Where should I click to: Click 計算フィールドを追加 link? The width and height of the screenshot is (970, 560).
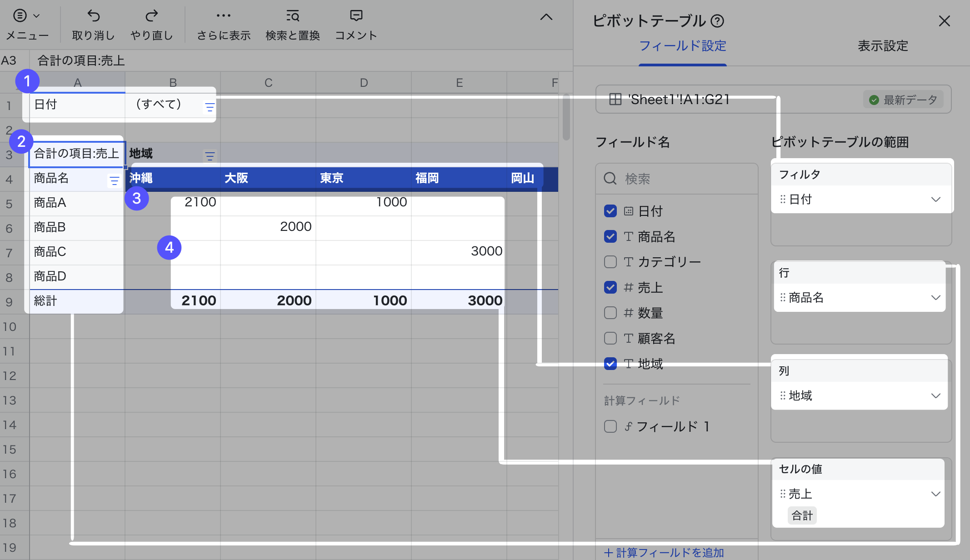(x=664, y=552)
